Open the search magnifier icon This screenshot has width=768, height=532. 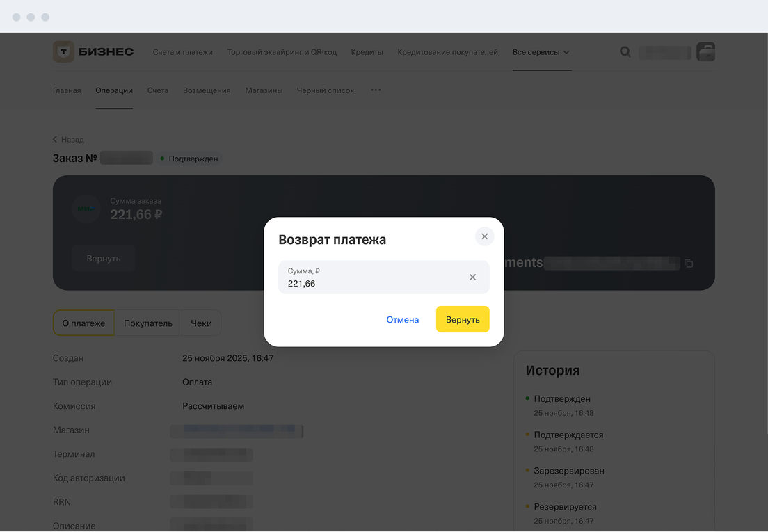pyautogui.click(x=625, y=51)
